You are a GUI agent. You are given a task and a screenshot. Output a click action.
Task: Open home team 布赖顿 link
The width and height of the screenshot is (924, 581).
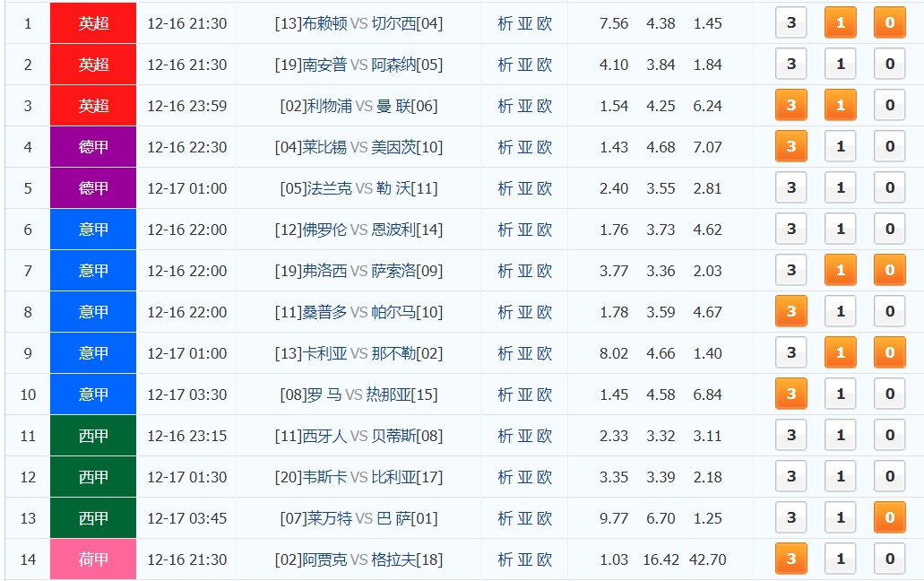[x=324, y=23]
